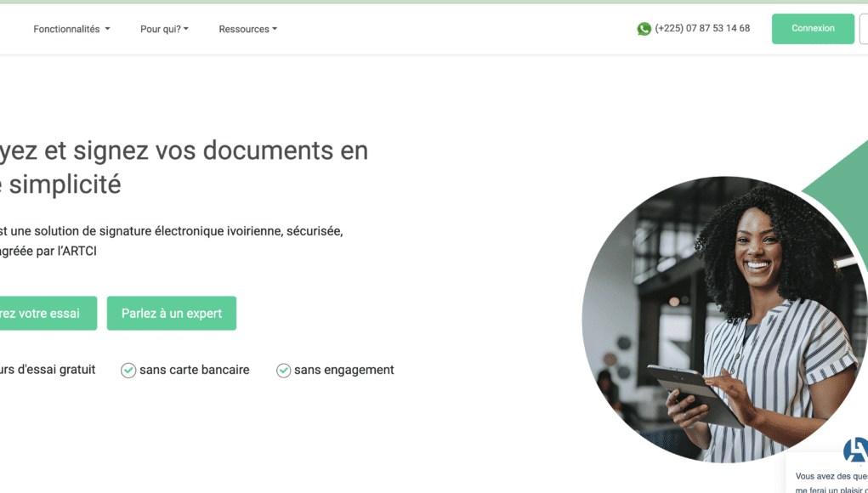Open the Ressources dropdown arrow
This screenshot has width=868, height=493.
pyautogui.click(x=274, y=28)
